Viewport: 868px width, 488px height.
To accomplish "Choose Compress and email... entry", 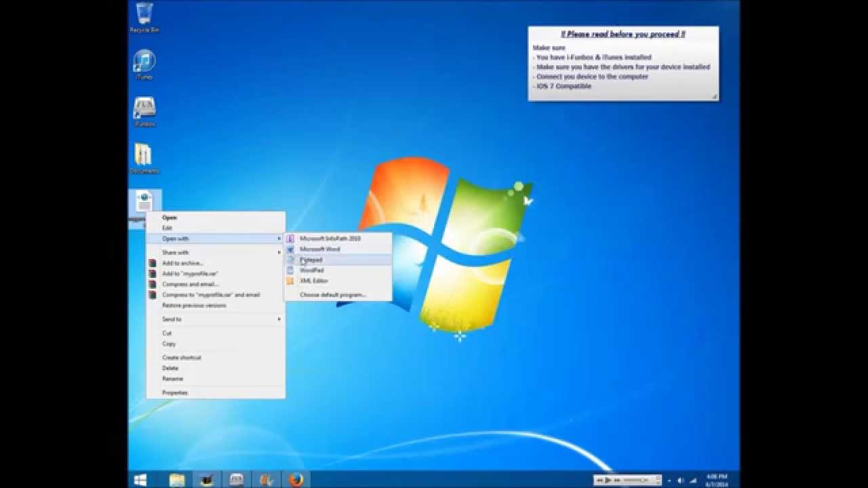I will [216, 284].
